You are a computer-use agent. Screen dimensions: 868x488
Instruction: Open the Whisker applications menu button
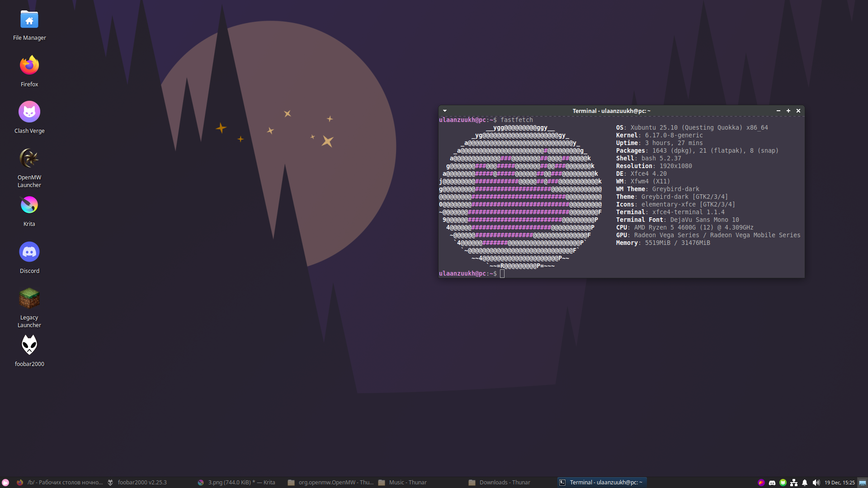[5, 483]
